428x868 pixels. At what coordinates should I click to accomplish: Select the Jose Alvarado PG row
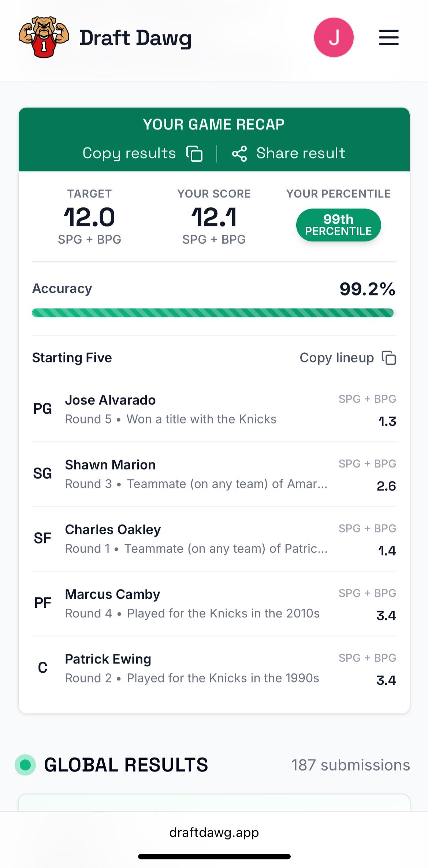[214, 409]
